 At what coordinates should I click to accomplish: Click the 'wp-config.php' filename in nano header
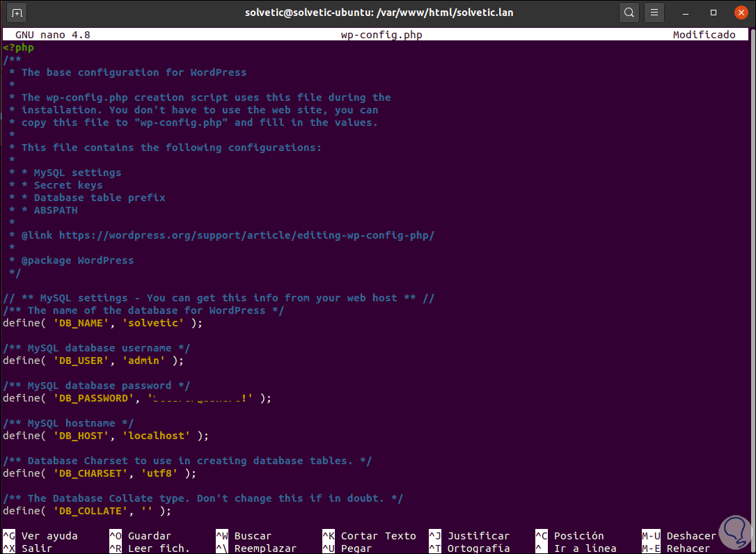click(x=381, y=35)
